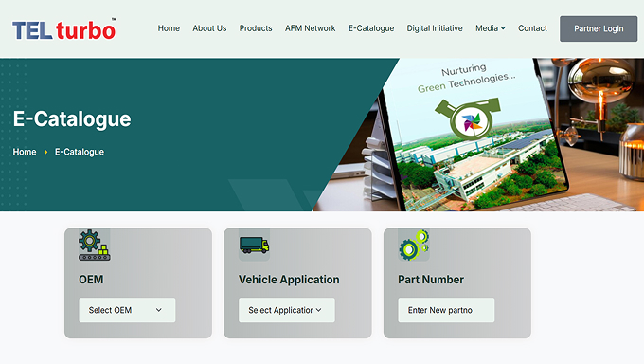Click the E-Catalogue banner title

[x=72, y=119]
